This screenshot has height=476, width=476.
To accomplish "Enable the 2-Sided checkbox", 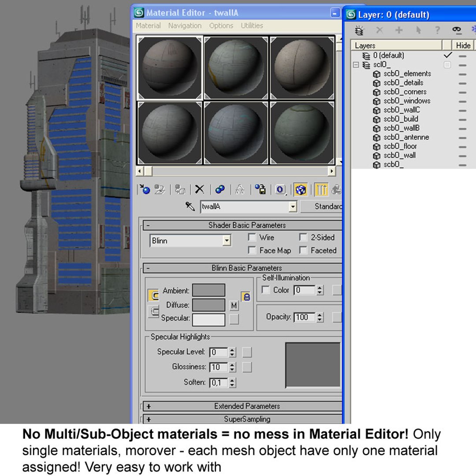I will pyautogui.click(x=303, y=237).
